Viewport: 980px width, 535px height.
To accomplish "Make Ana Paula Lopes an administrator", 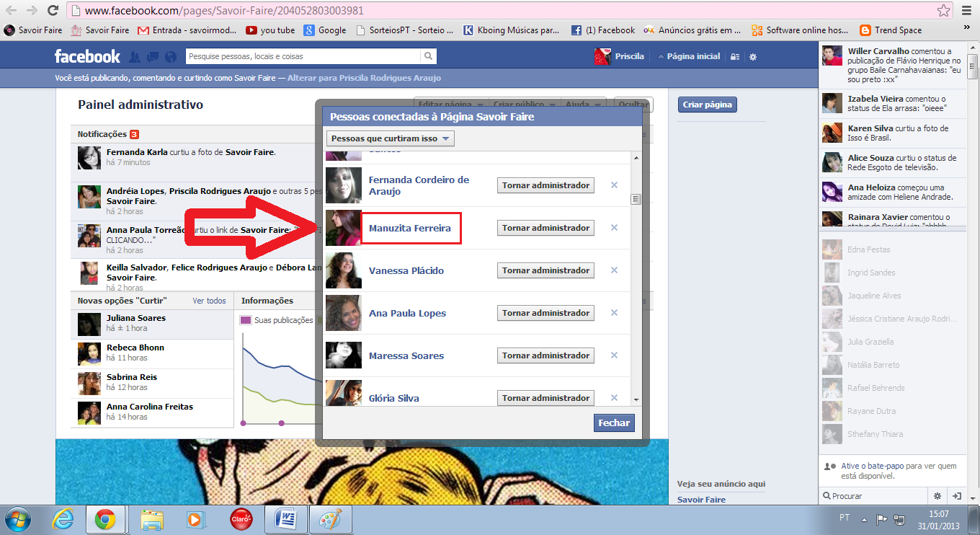I will point(546,313).
